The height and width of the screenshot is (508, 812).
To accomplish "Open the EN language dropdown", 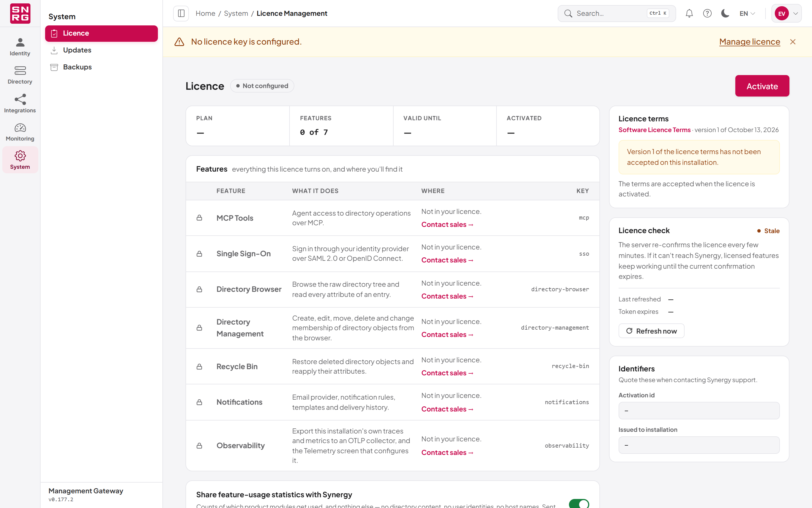I will point(747,14).
